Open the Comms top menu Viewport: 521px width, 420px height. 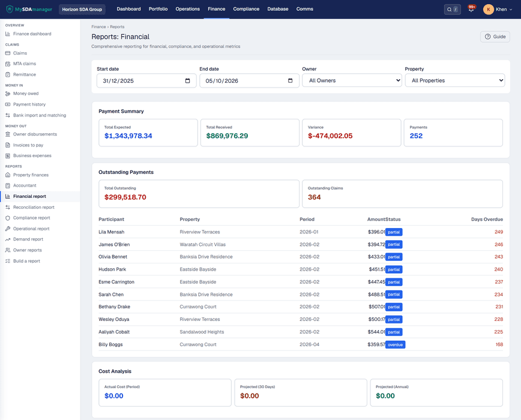(305, 9)
